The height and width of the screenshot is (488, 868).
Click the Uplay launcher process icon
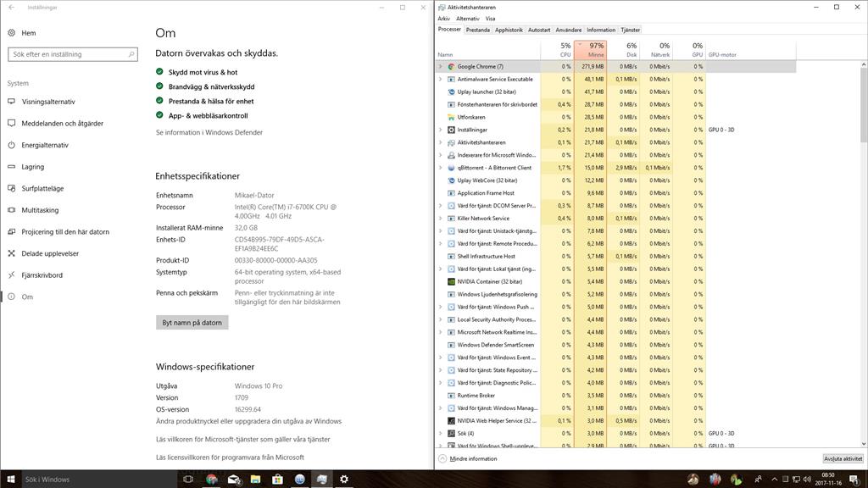pyautogui.click(x=451, y=91)
